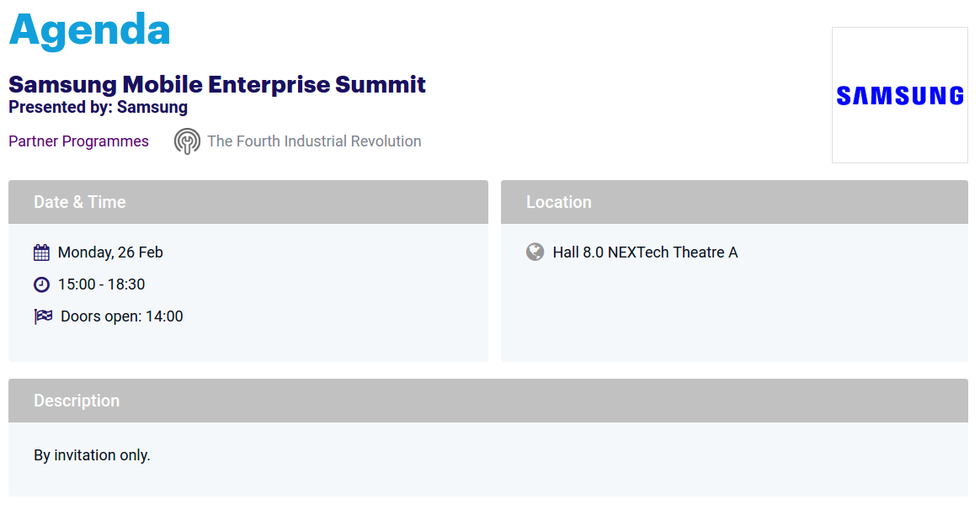Click the calendar icon beside Monday, 26 Feb

pyautogui.click(x=42, y=252)
